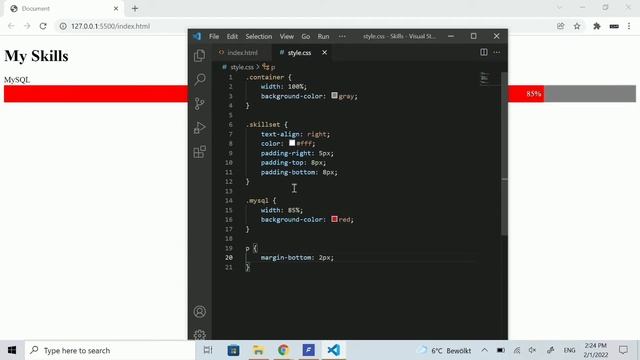
Task: Click the VS Code logo in title bar
Action: coord(197,36)
